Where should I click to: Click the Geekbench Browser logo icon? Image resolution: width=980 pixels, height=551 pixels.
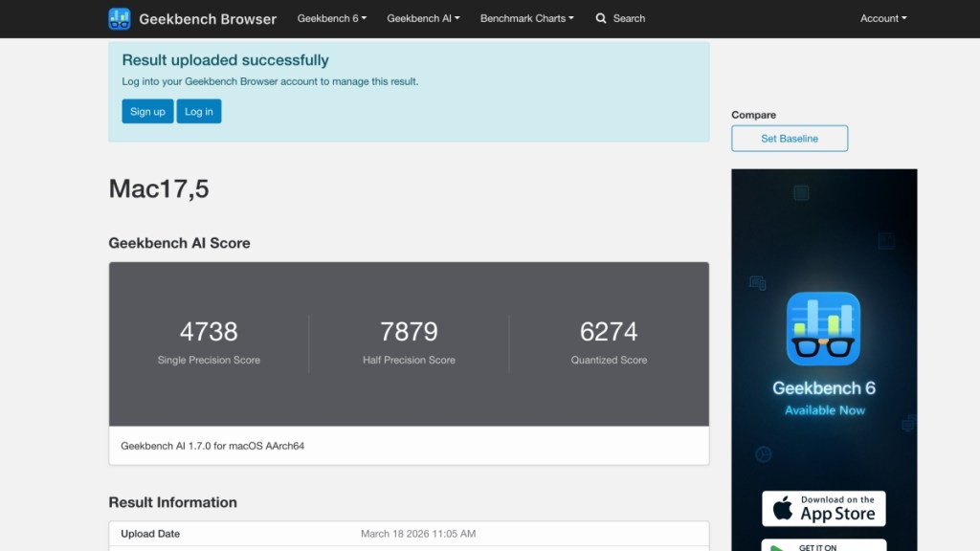point(119,17)
